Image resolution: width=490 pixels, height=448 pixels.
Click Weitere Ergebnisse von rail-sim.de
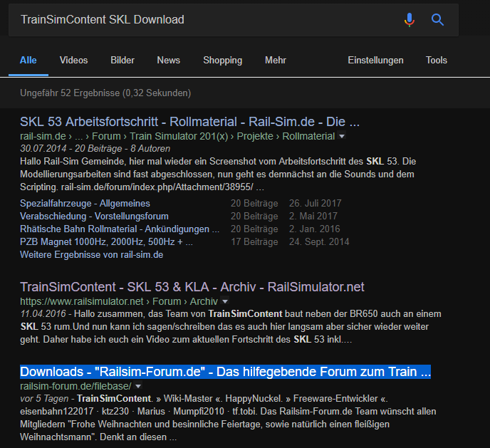[x=91, y=255]
